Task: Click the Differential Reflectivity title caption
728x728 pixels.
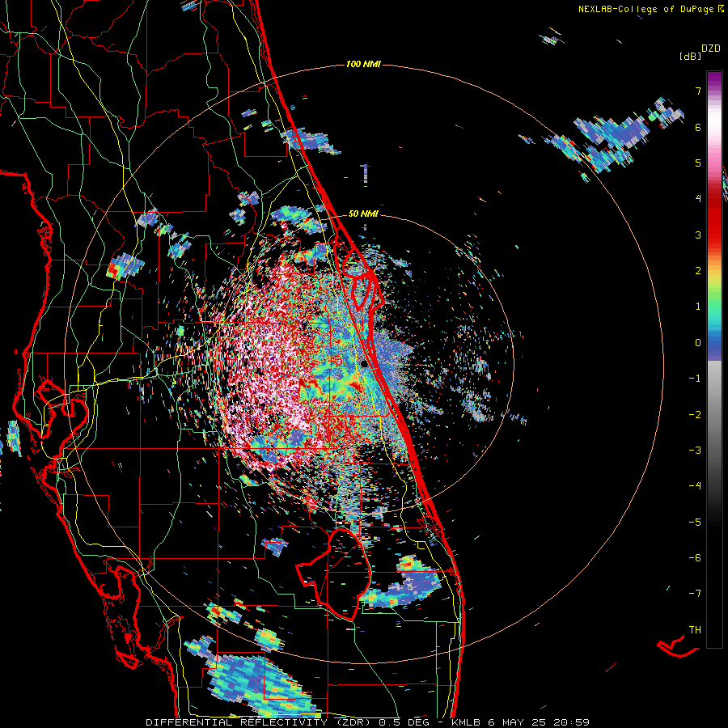Action: [368, 722]
